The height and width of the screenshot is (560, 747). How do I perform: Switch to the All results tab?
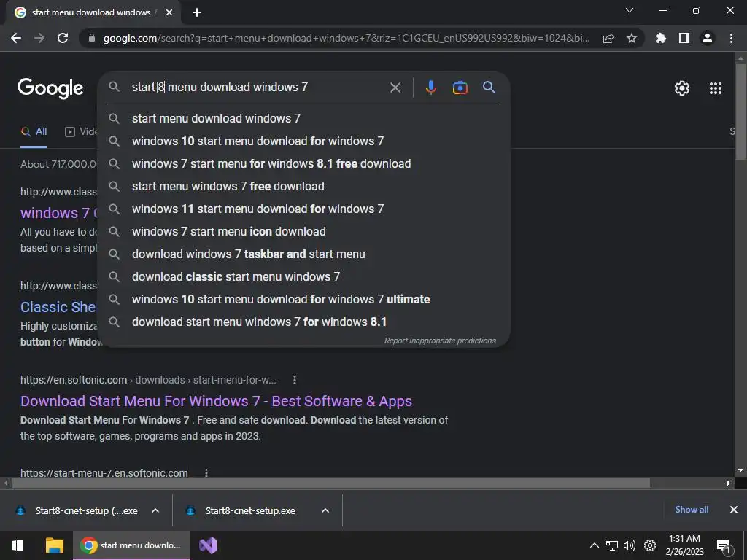tap(34, 132)
